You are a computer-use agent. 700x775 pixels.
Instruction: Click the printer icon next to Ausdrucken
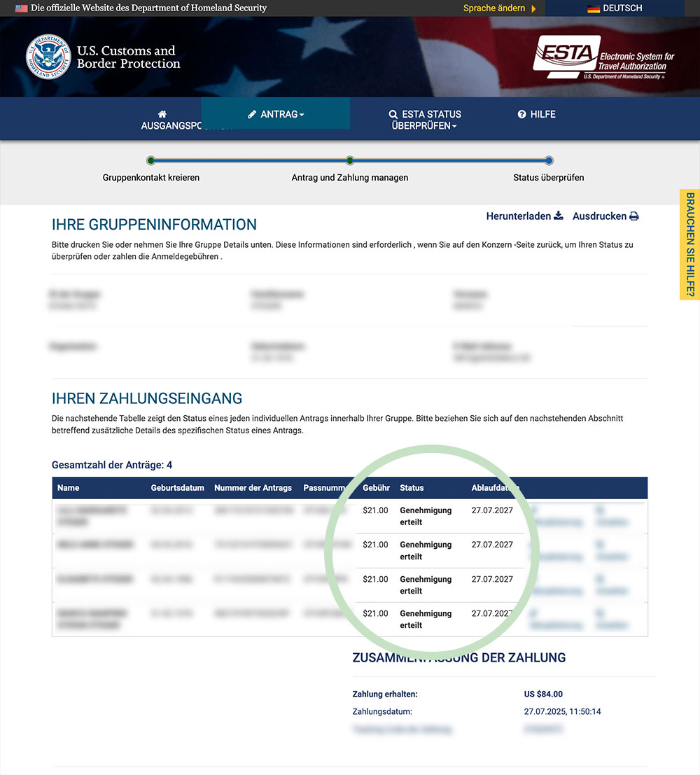click(634, 216)
